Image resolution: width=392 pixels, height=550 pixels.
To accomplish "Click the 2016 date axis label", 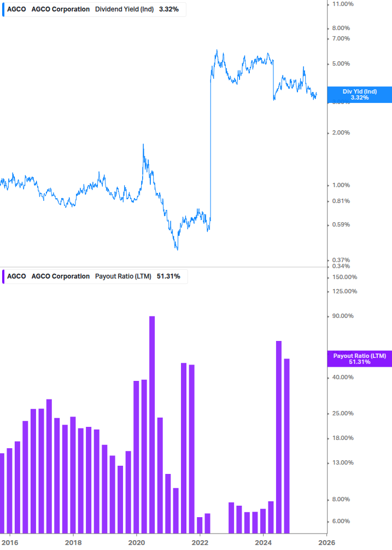I will 10,543.
